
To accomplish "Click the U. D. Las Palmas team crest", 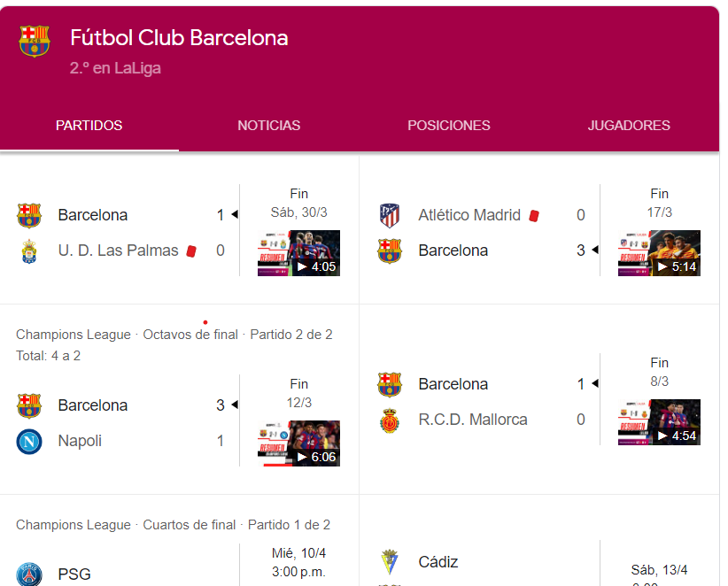I will 29,251.
